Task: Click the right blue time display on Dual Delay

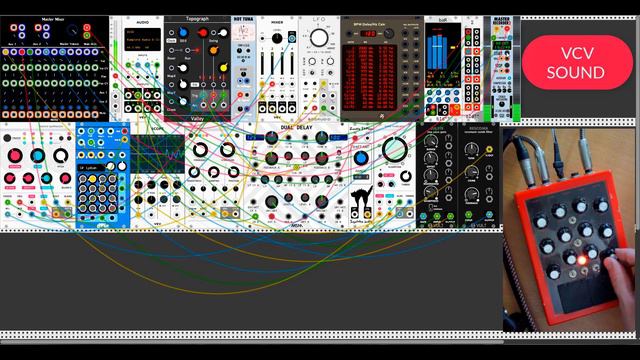Action: (338, 138)
